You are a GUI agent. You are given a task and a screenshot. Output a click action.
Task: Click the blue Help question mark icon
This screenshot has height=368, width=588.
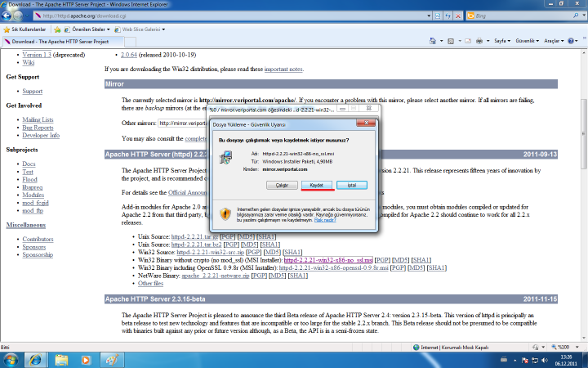(571, 41)
